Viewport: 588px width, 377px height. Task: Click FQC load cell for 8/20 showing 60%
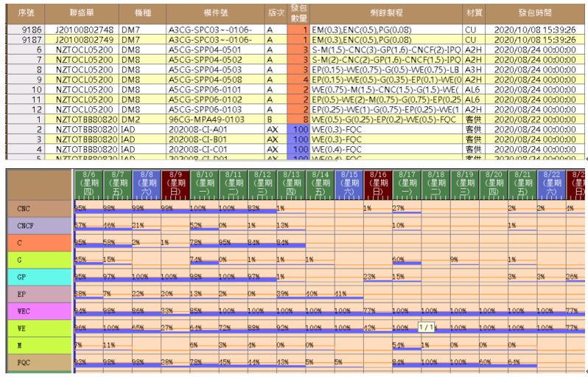coord(494,363)
